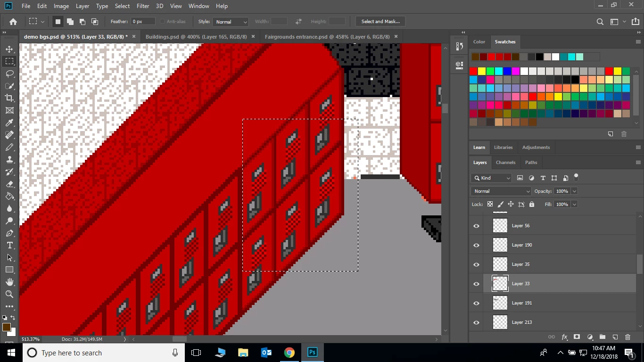The height and width of the screenshot is (362, 644).
Task: Pick the cyan swatch in first row
Action: click(x=499, y=71)
